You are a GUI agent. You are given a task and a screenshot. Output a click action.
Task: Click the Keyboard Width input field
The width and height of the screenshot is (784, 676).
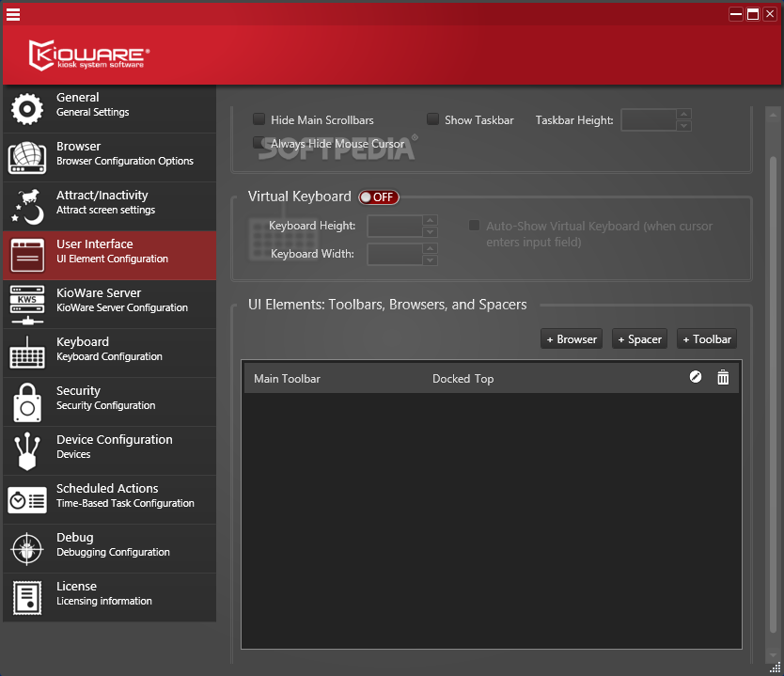[395, 254]
